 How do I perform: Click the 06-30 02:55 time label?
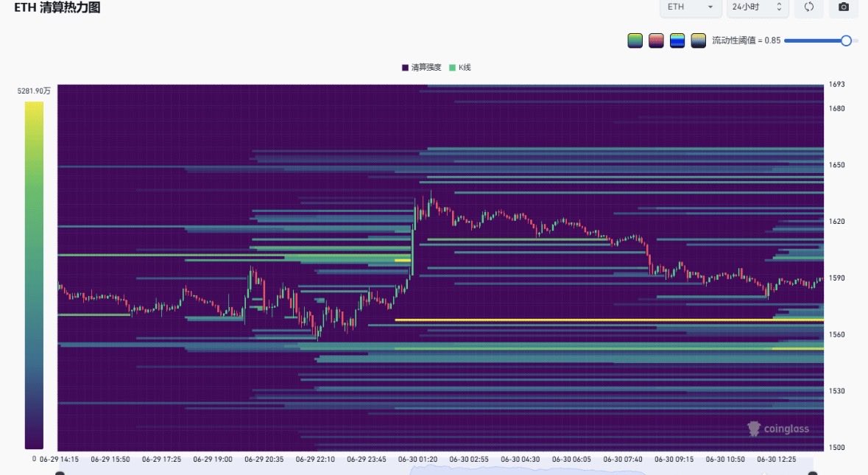pyautogui.click(x=469, y=460)
